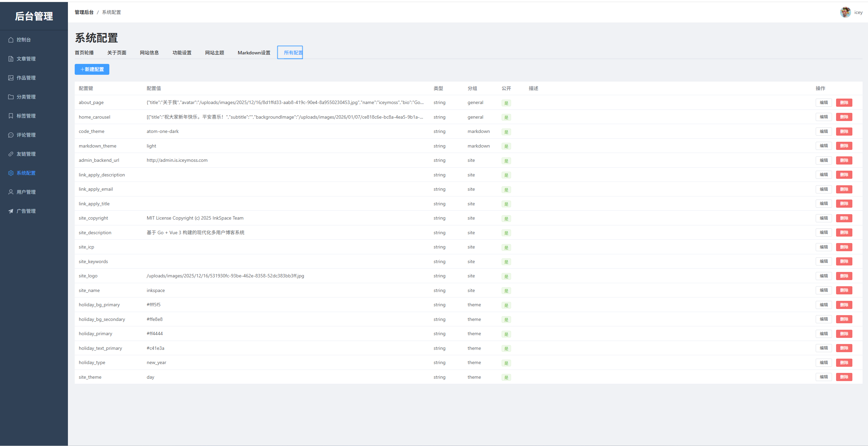Delete the site_logo config row

coord(844,276)
